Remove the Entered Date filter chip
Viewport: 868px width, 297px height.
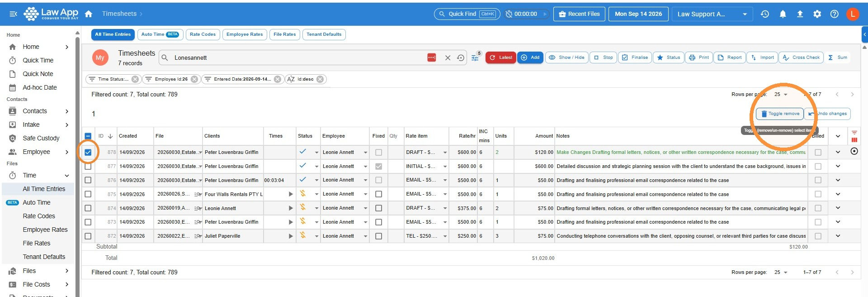[x=278, y=79]
